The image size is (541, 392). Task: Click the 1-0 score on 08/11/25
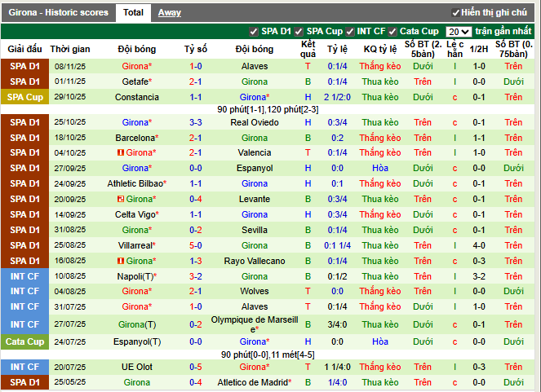click(x=196, y=66)
